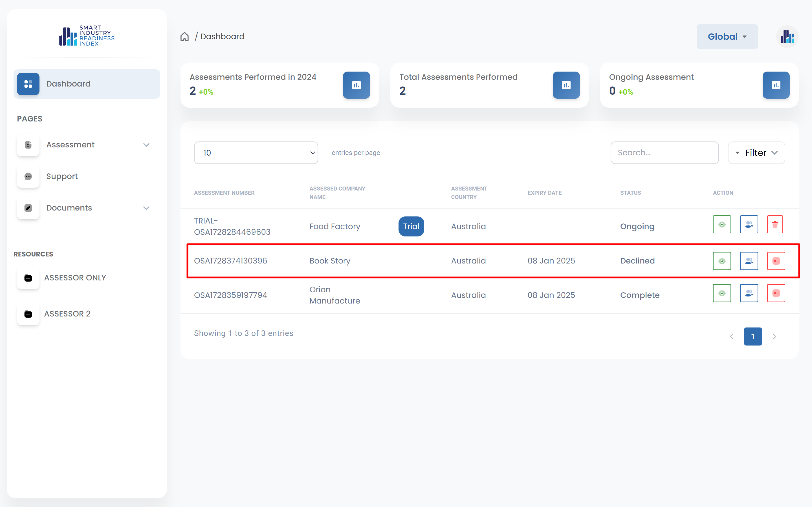
Task: Open the ASSESSOR ONLY resource folder
Action: 74,278
